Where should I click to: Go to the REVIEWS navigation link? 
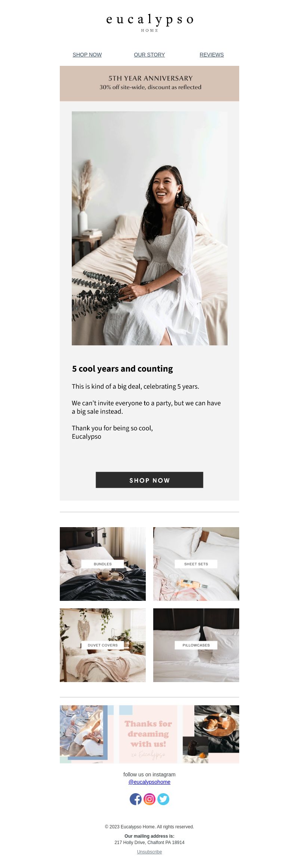point(212,55)
